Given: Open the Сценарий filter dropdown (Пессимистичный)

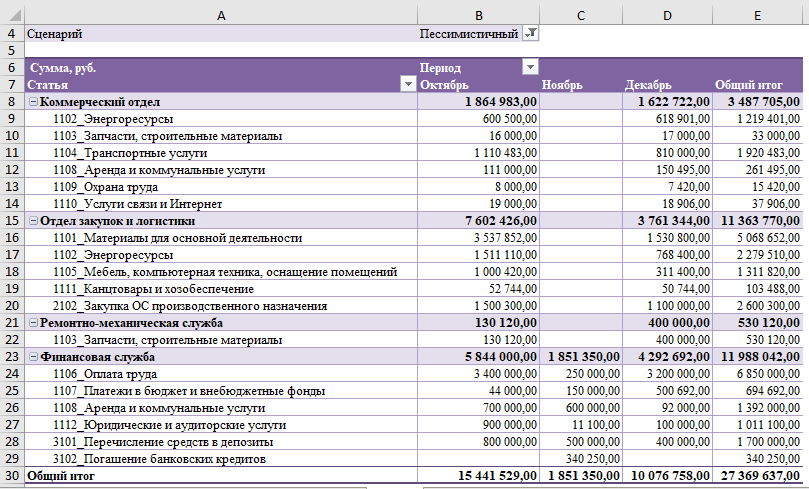Looking at the screenshot, I should pos(530,34).
